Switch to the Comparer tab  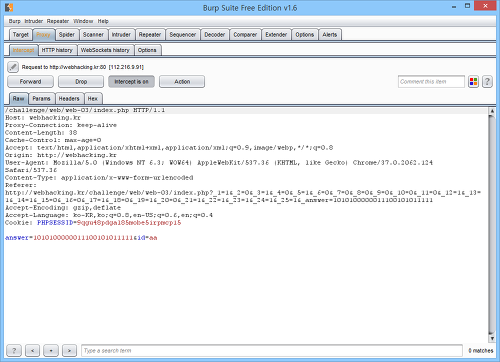pos(245,35)
